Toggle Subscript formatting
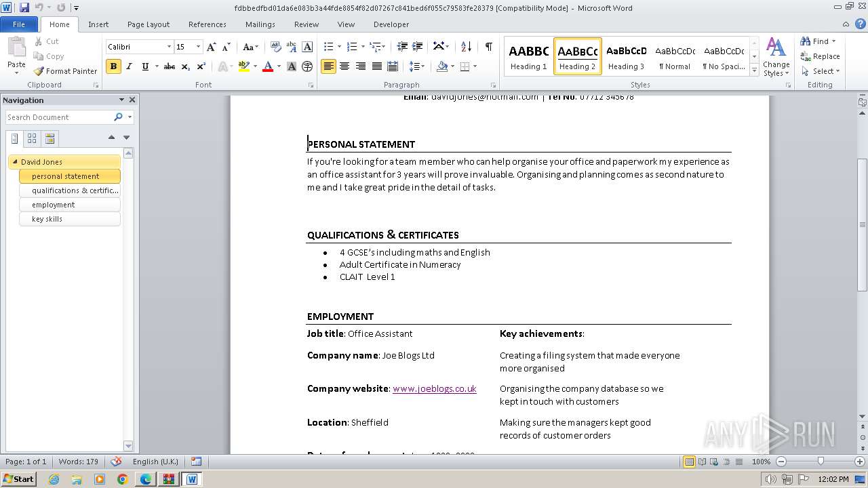 pyautogui.click(x=186, y=66)
